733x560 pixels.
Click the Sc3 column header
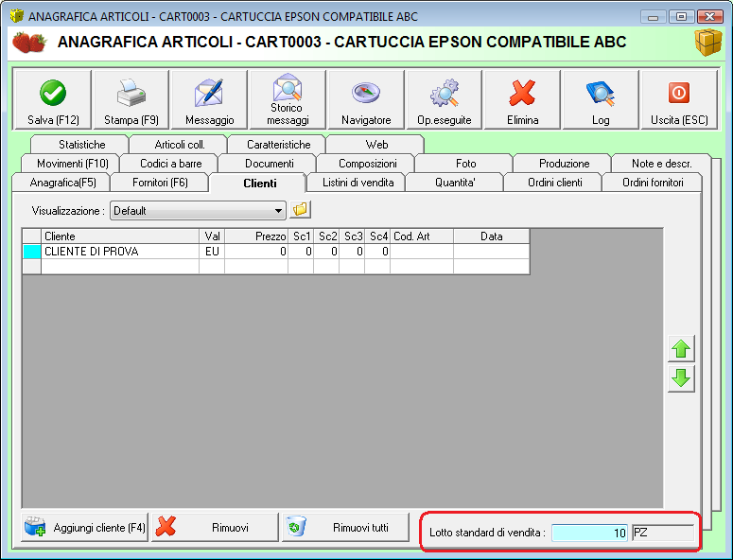(352, 236)
